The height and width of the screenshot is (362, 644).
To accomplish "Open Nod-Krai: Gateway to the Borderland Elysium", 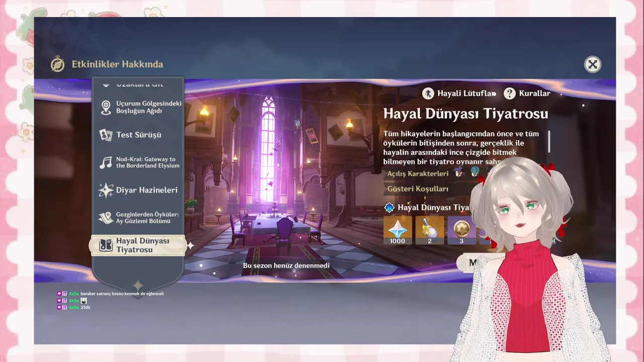I will tap(139, 162).
